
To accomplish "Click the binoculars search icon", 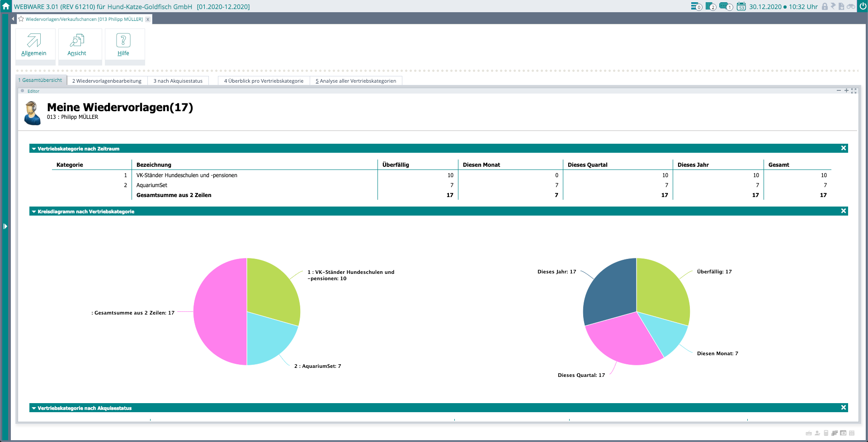I will [851, 6].
